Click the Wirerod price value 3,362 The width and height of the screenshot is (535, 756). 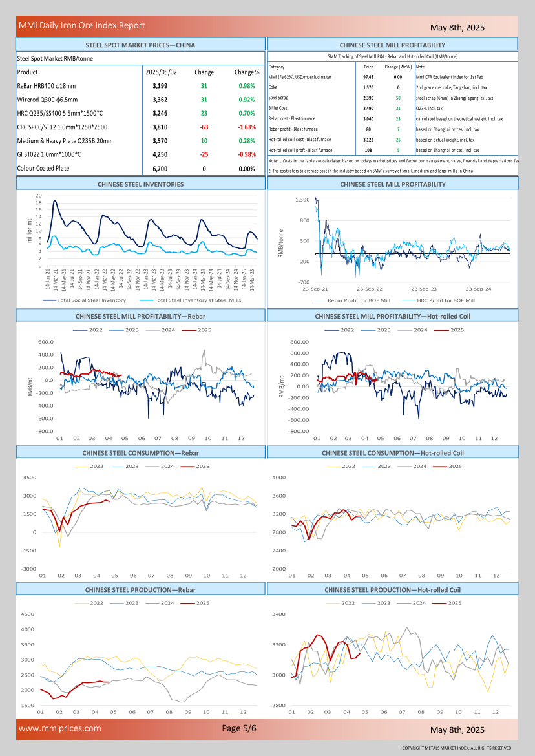tap(160, 100)
